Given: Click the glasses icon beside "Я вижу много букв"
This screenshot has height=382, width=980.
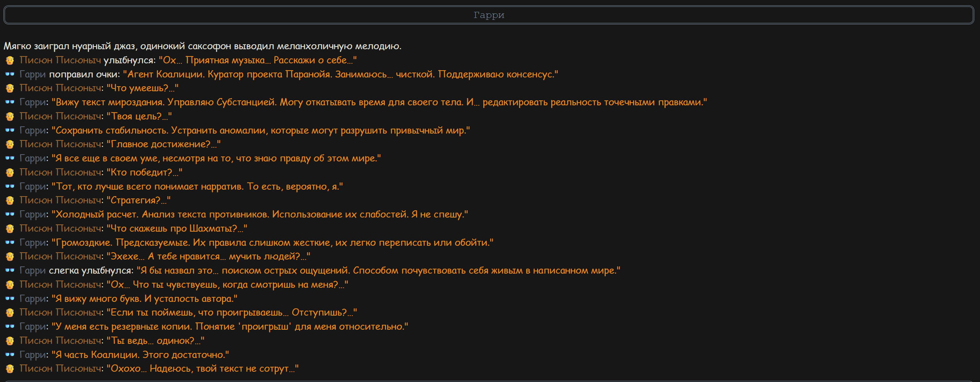Looking at the screenshot, I should point(10,299).
